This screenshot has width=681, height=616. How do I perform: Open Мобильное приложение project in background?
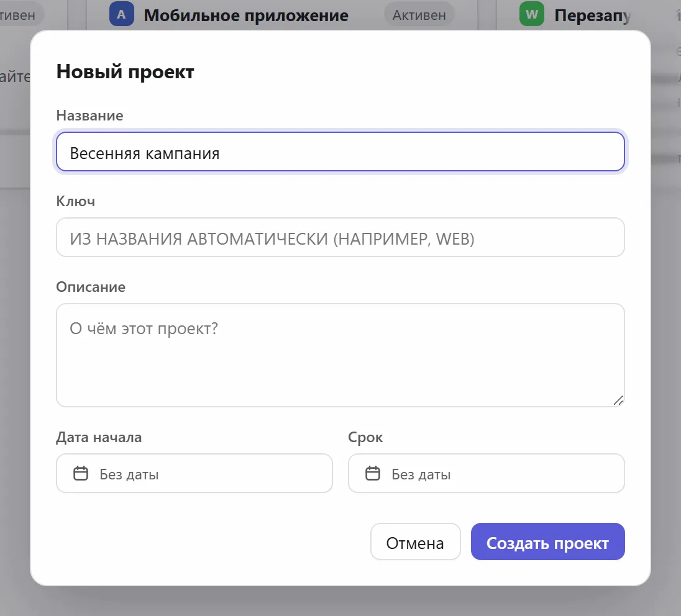[246, 15]
